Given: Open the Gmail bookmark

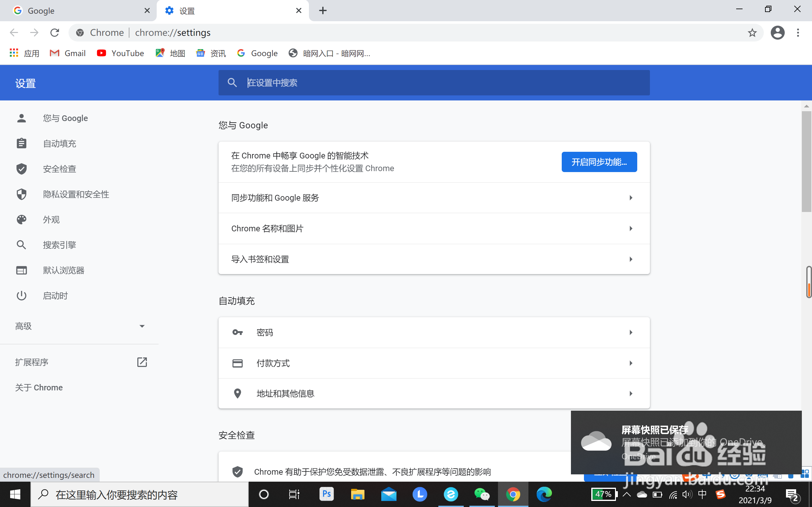Looking at the screenshot, I should [68, 53].
